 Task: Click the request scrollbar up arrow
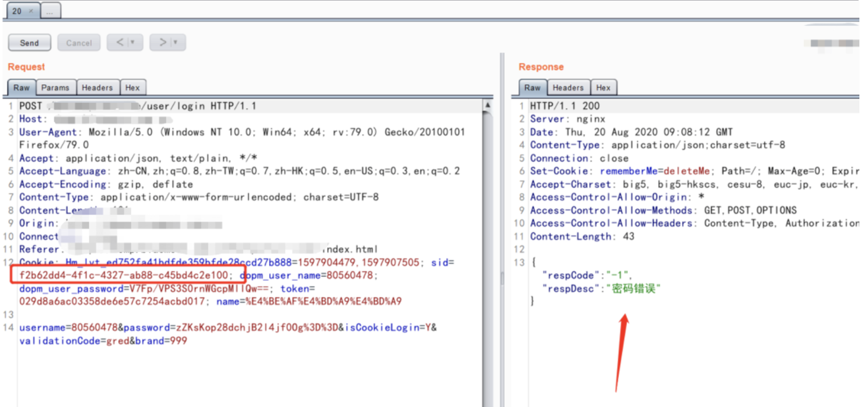[x=487, y=105]
